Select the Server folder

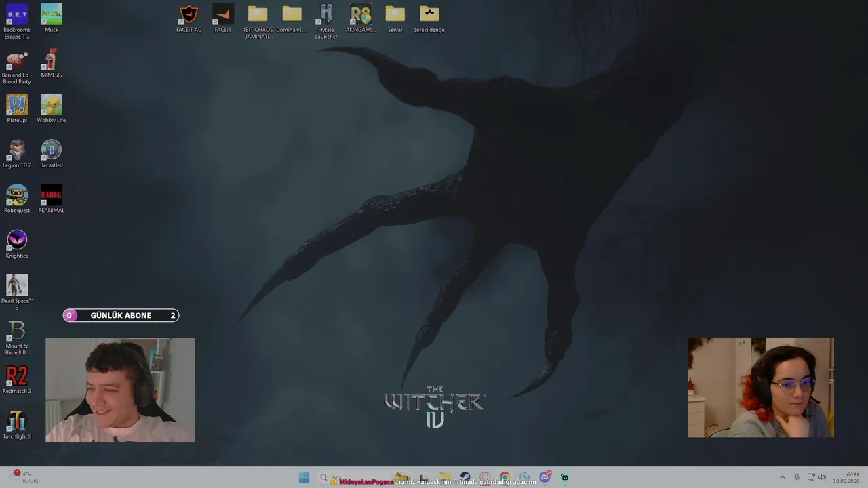click(395, 18)
